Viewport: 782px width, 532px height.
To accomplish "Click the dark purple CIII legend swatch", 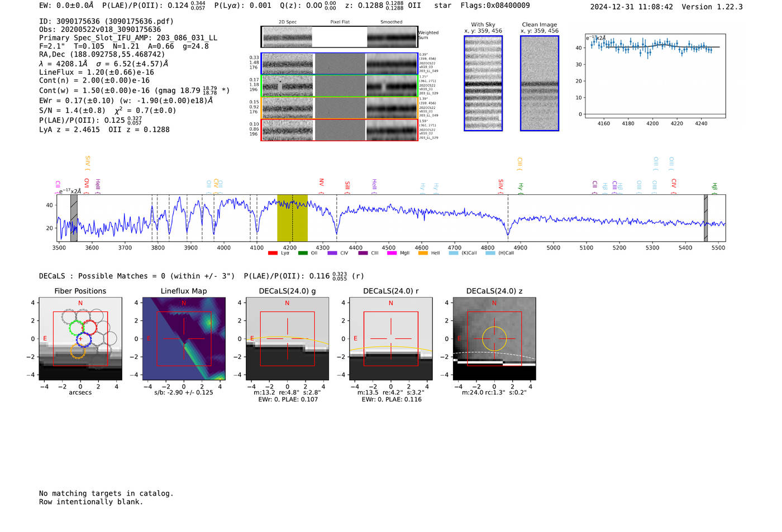I will coord(363,253).
